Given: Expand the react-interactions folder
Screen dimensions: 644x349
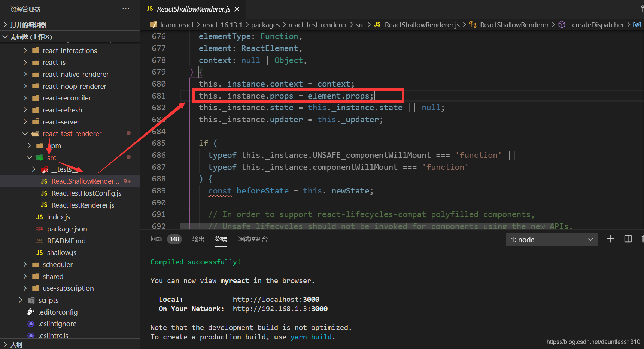Looking at the screenshot, I should tap(70, 51).
